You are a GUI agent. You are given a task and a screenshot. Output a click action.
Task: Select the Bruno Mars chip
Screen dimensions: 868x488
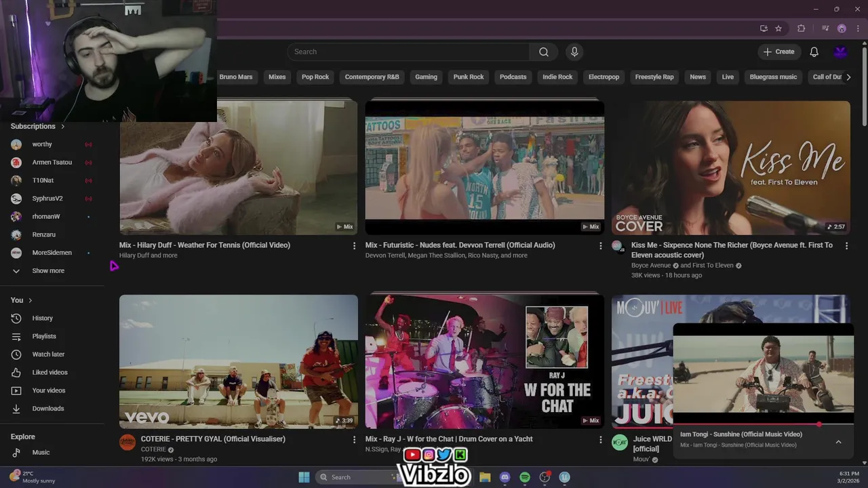pyautogui.click(x=236, y=77)
